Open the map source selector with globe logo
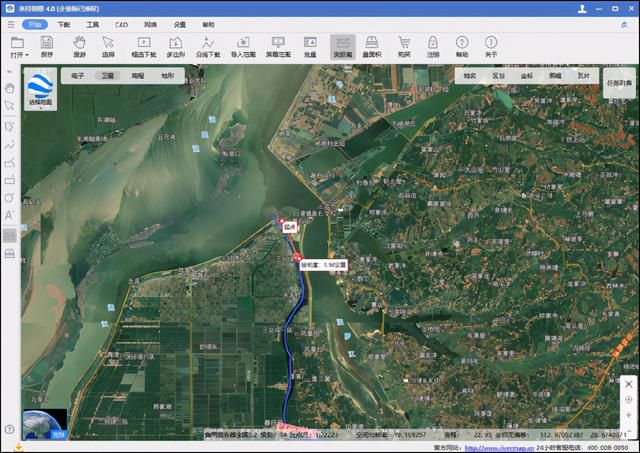The height and width of the screenshot is (453, 640). (40, 89)
